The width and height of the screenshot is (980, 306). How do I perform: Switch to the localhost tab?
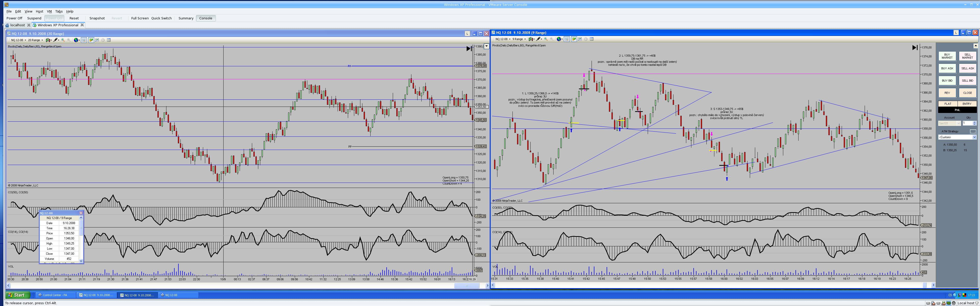(17, 25)
